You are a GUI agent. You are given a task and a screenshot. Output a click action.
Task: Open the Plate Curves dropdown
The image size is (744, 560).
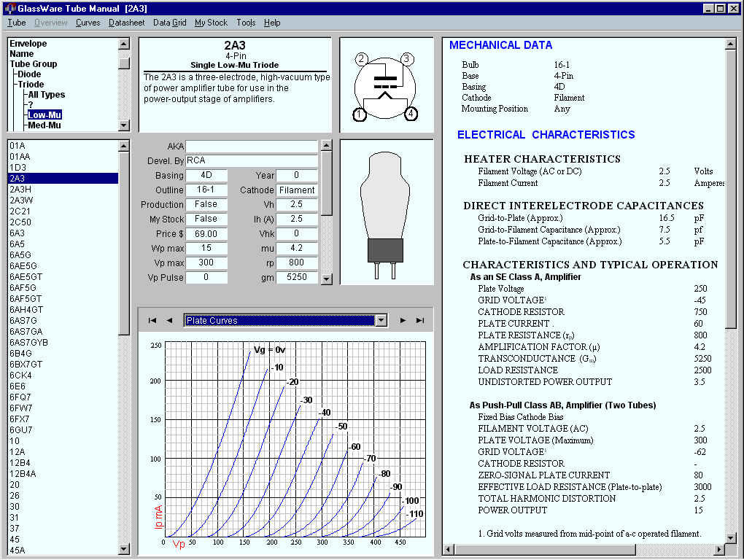tap(381, 321)
